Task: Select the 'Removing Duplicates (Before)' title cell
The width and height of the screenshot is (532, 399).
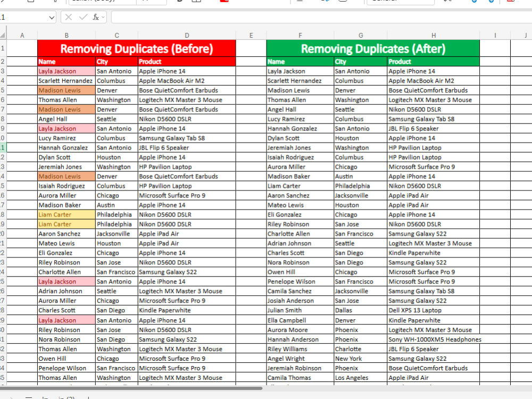Action: (x=137, y=48)
